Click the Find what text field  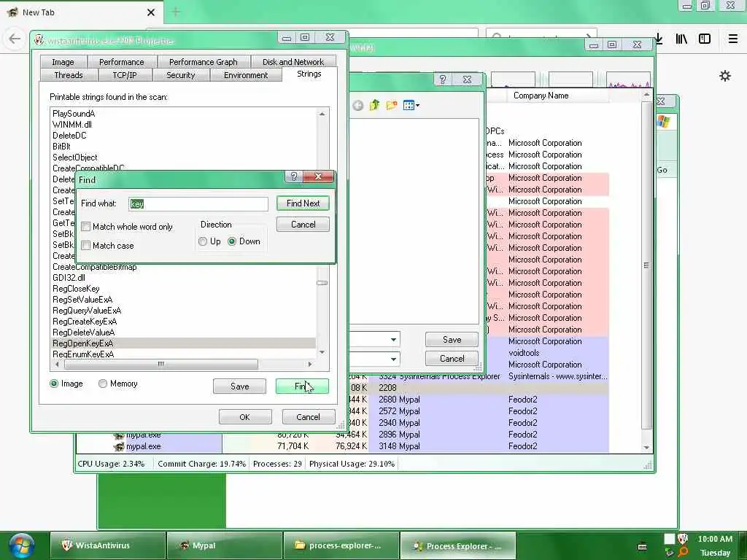(198, 204)
